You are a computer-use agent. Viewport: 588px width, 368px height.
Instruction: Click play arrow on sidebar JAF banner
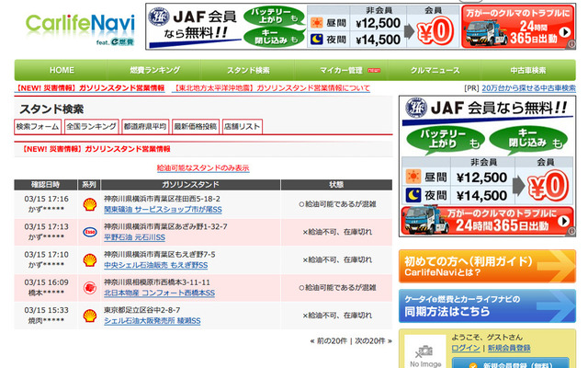point(563,221)
